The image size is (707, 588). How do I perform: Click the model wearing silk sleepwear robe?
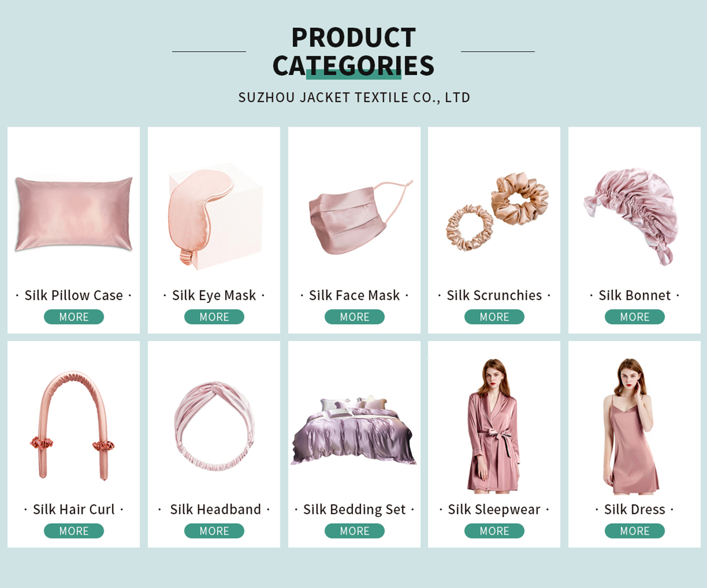pos(493,425)
